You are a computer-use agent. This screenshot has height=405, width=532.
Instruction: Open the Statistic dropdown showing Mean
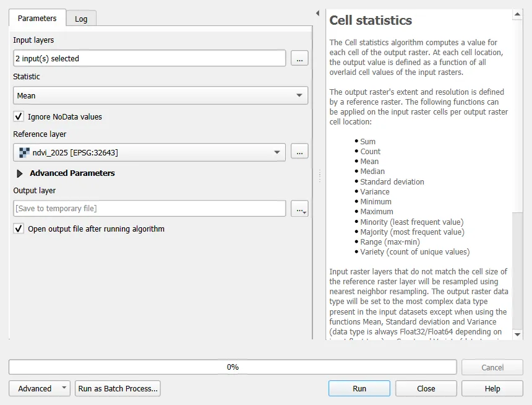tap(160, 95)
